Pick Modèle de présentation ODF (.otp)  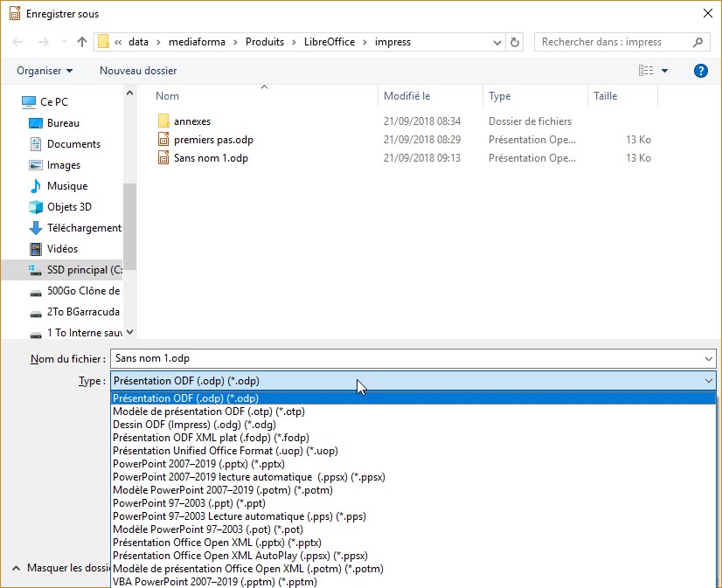(x=208, y=412)
